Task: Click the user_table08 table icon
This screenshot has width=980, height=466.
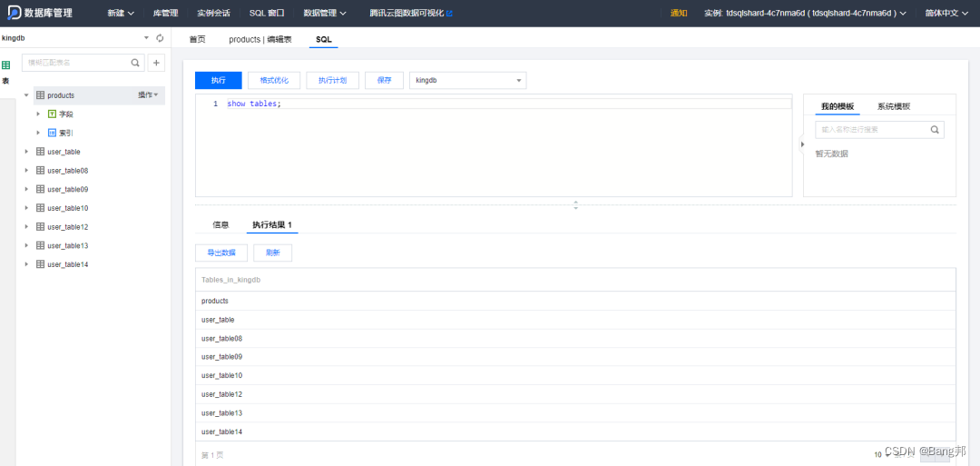Action: [x=41, y=170]
